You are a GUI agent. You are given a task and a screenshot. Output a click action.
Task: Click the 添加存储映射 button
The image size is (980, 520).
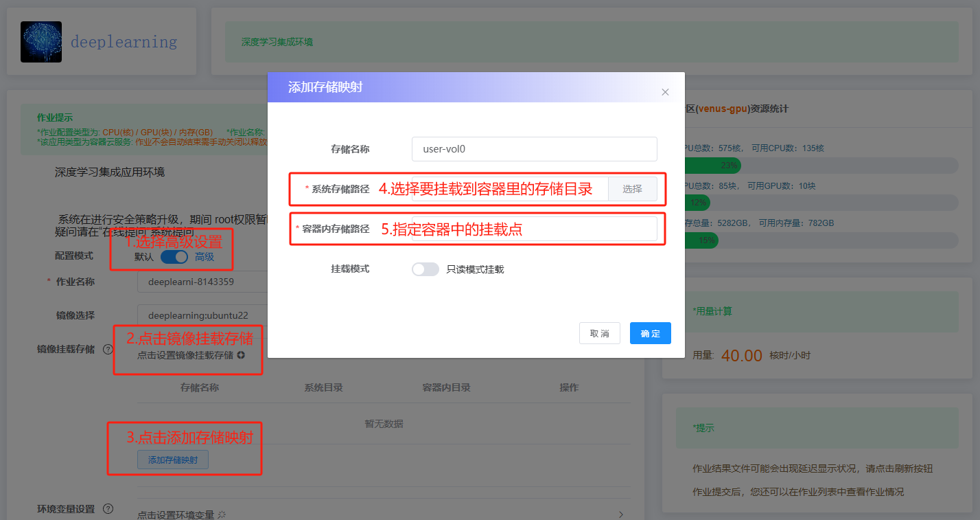pyautogui.click(x=173, y=460)
